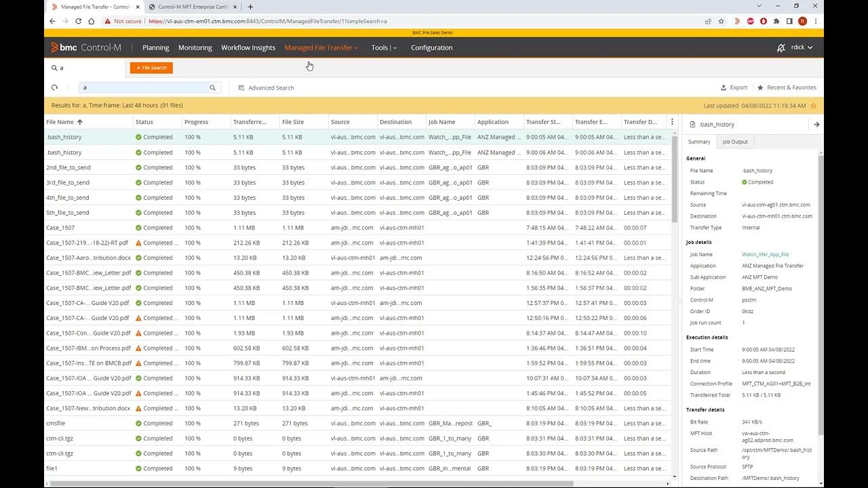
Task: Click the Not secure warning in address bar
Action: (123, 21)
